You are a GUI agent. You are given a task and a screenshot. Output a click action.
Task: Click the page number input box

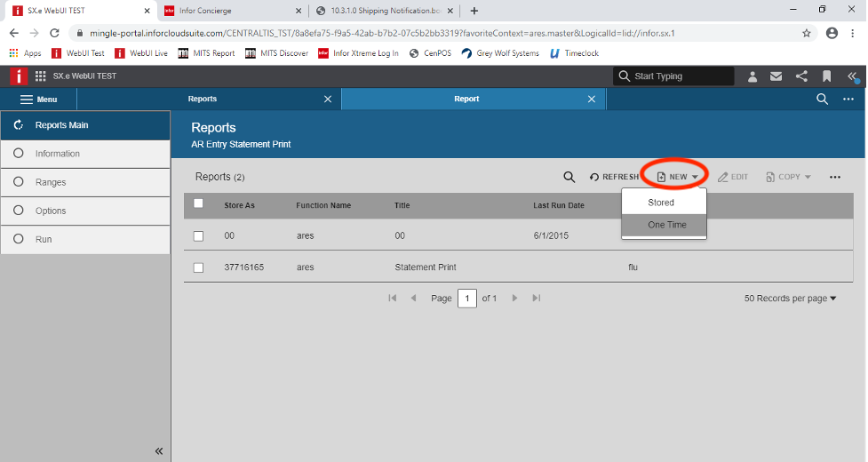point(467,299)
